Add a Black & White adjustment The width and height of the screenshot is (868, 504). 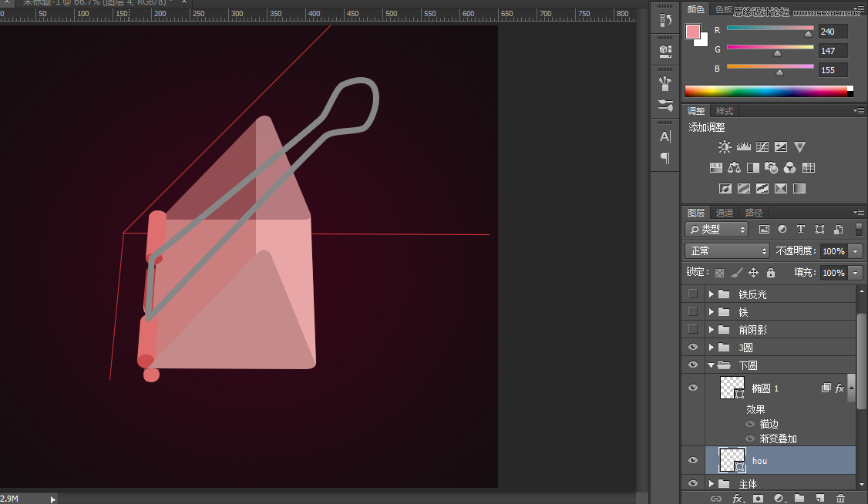pyautogui.click(x=753, y=168)
